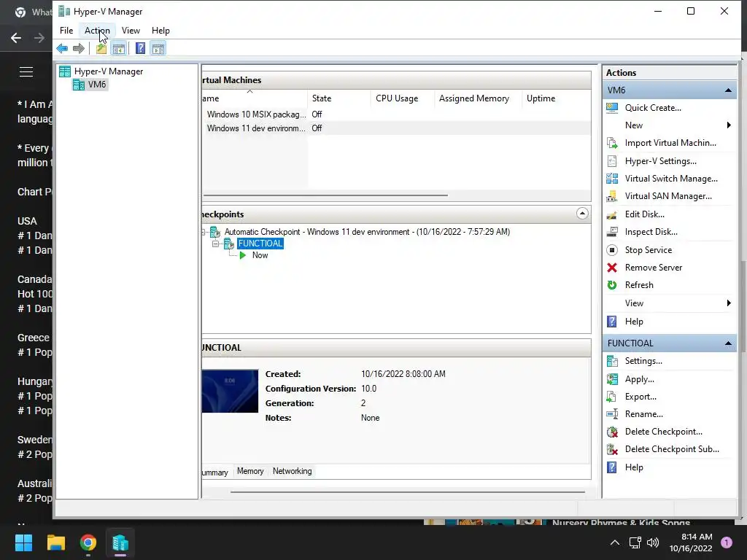
Task: Click the Export checkpoint icon
Action: pyautogui.click(x=612, y=397)
